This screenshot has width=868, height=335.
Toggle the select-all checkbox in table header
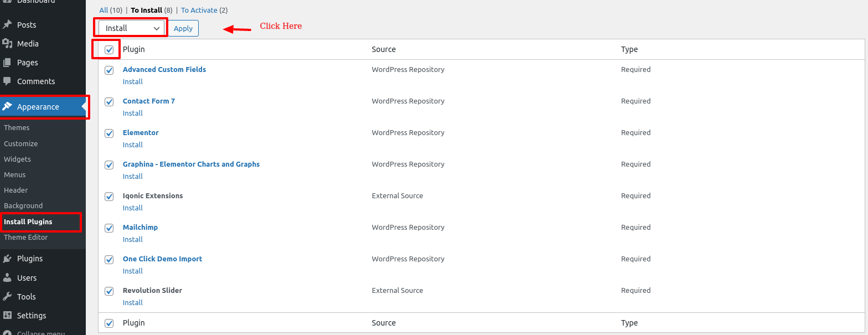[109, 50]
